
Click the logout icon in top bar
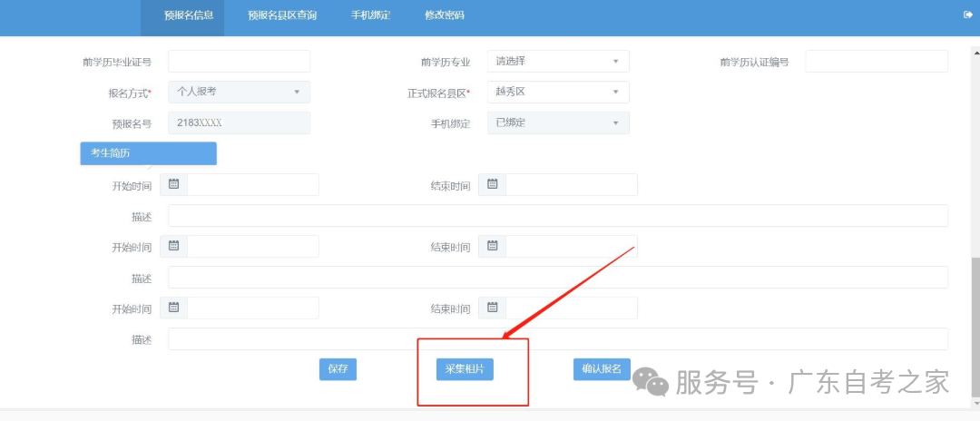pos(968,15)
